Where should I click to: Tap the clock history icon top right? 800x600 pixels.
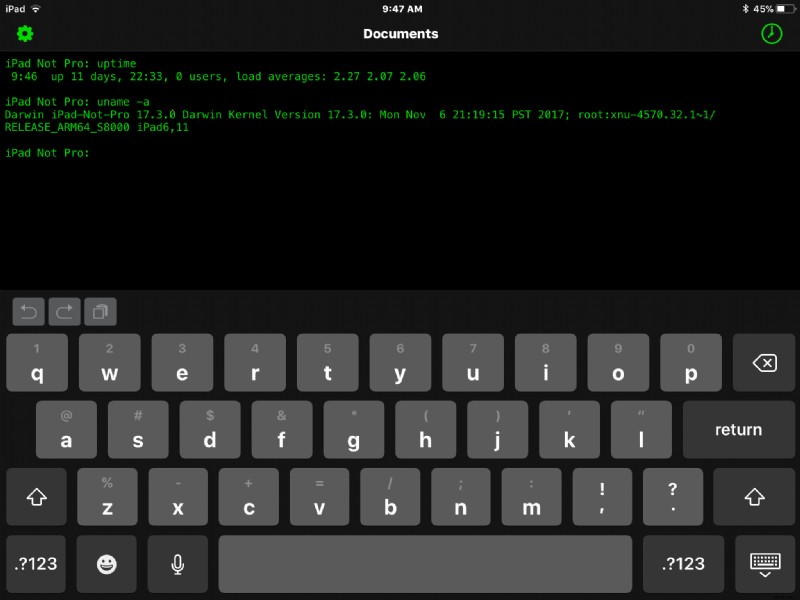click(770, 33)
